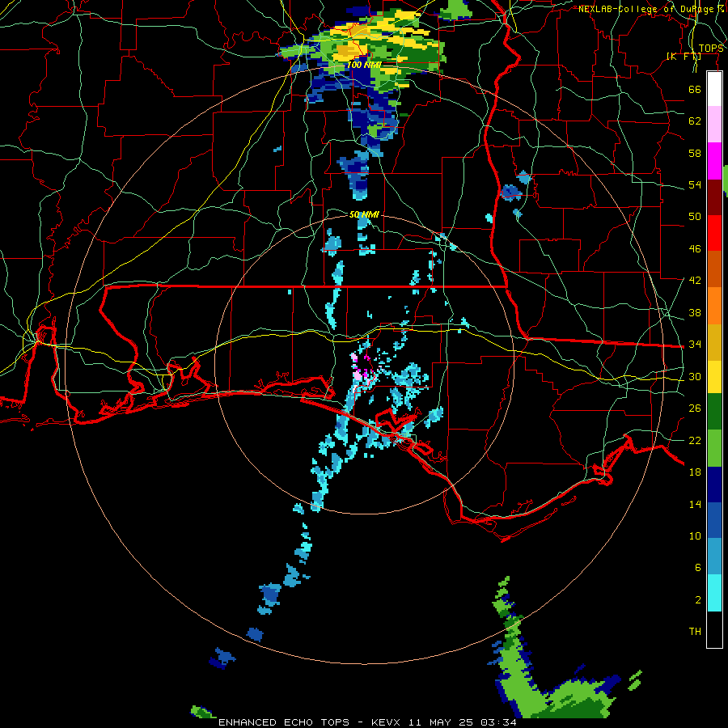Click the 50 NMI range ring label
The image size is (728, 728).
364,214
